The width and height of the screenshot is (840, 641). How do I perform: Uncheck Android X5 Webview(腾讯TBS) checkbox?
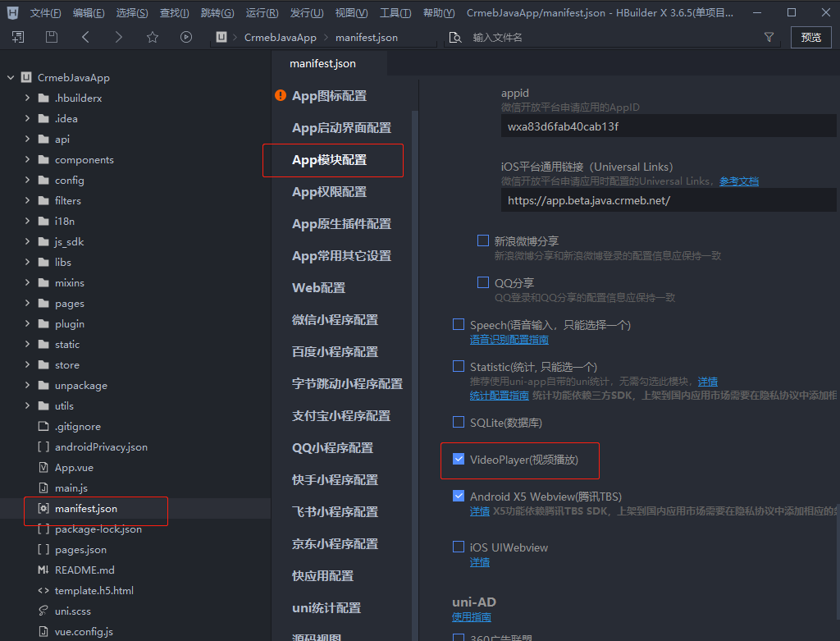459,496
